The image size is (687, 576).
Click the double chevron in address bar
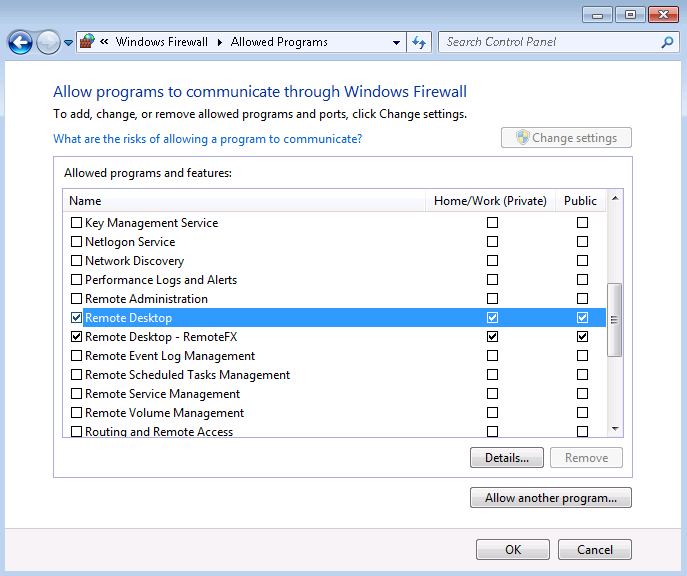click(x=104, y=42)
